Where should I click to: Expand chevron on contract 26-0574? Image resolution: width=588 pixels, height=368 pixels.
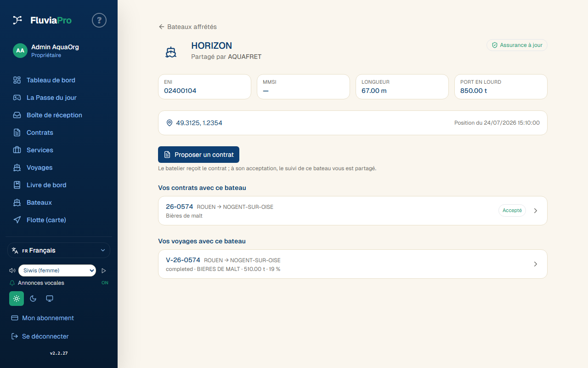(x=536, y=211)
